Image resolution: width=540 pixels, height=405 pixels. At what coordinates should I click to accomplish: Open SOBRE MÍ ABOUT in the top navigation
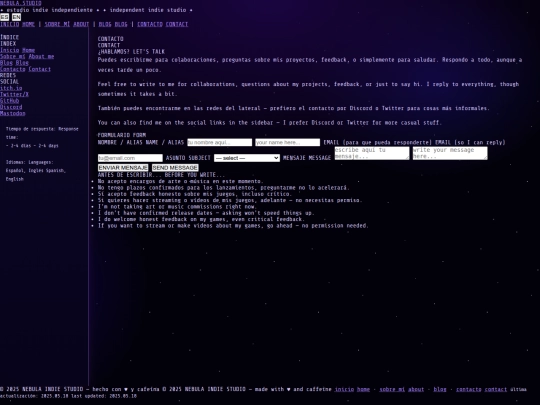point(66,24)
